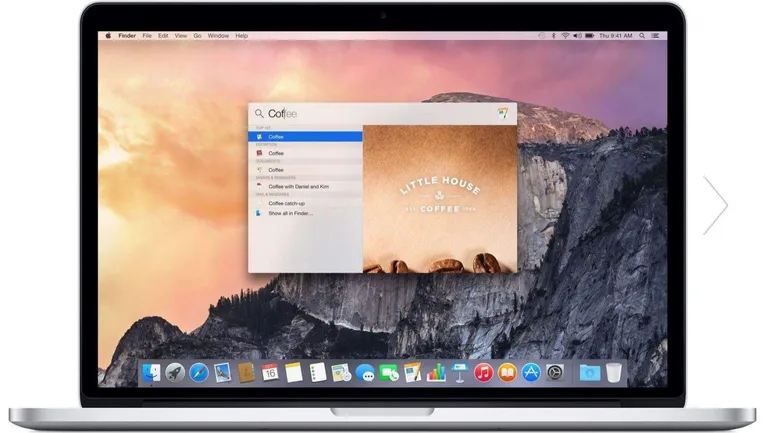Open System Preferences gear icon
Image resolution: width=770 pixels, height=433 pixels.
coord(555,373)
